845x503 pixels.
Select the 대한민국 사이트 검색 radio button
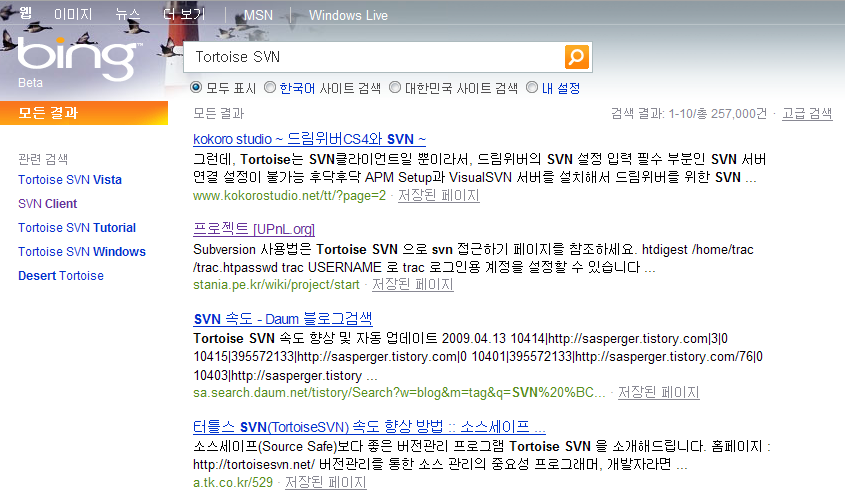(x=395, y=87)
